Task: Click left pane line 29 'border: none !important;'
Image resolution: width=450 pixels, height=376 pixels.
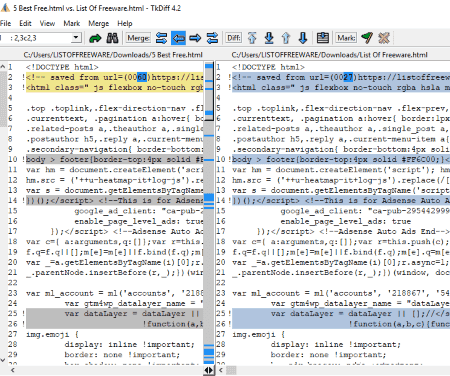Action: 122,355
